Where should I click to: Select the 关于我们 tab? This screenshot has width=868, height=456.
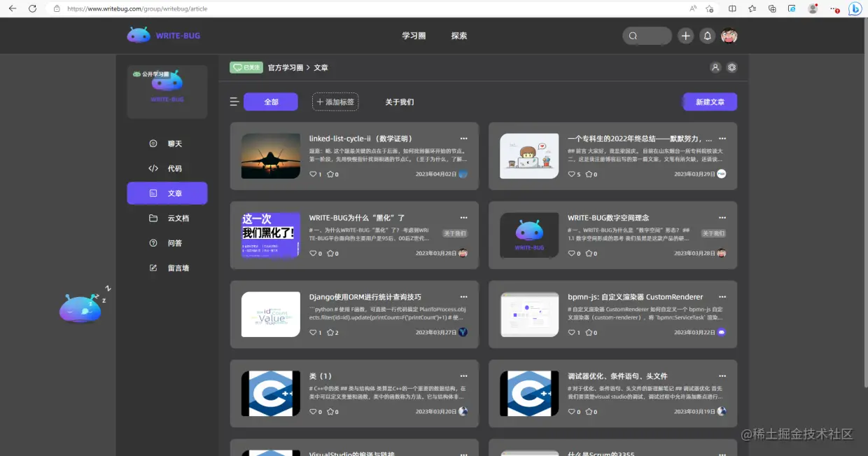399,101
